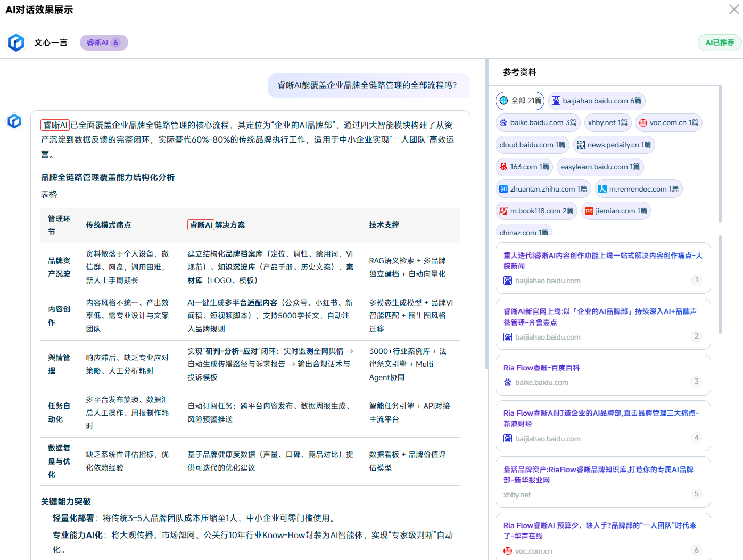743x560 pixels.
Task: Filter references by 163.com 1篇
Action: pos(524,167)
